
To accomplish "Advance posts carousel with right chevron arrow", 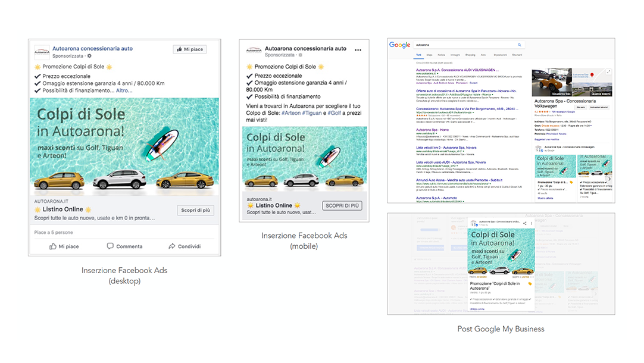I will [x=609, y=179].
